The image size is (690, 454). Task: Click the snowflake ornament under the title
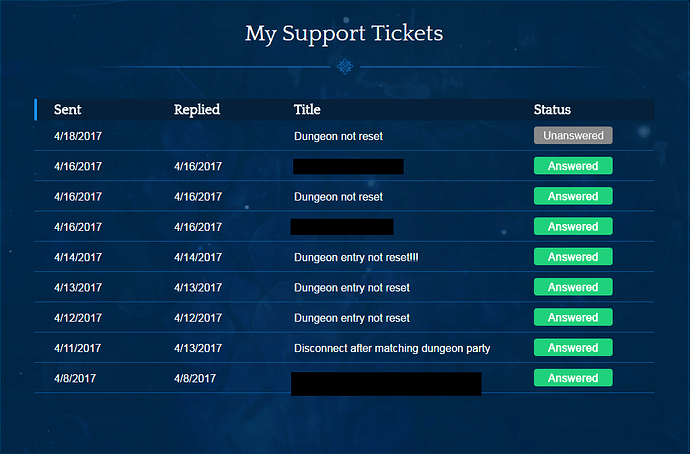pos(345,67)
